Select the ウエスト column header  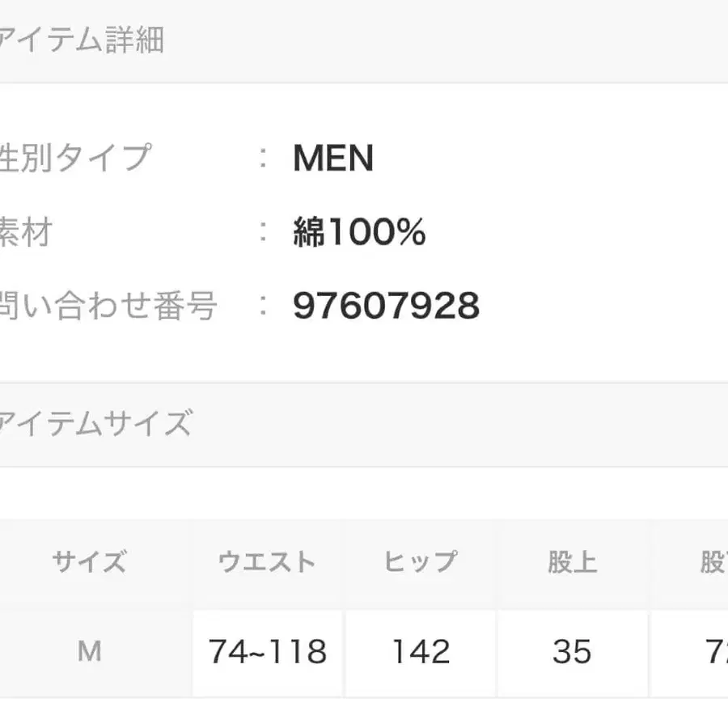(x=267, y=562)
